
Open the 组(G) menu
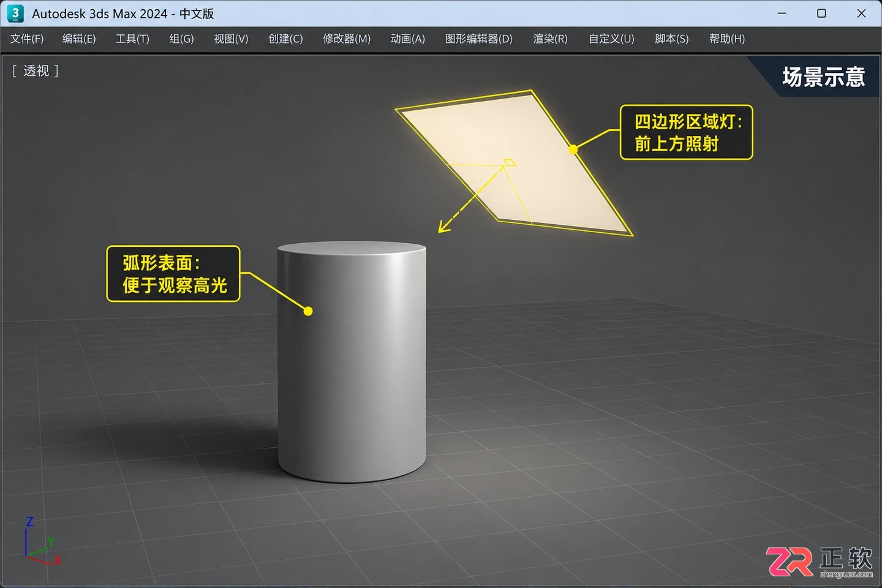[181, 39]
